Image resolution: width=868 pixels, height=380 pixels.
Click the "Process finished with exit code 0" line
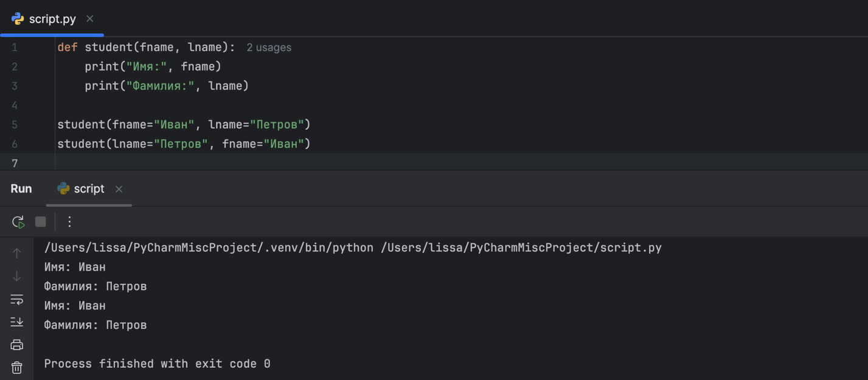pos(157,364)
